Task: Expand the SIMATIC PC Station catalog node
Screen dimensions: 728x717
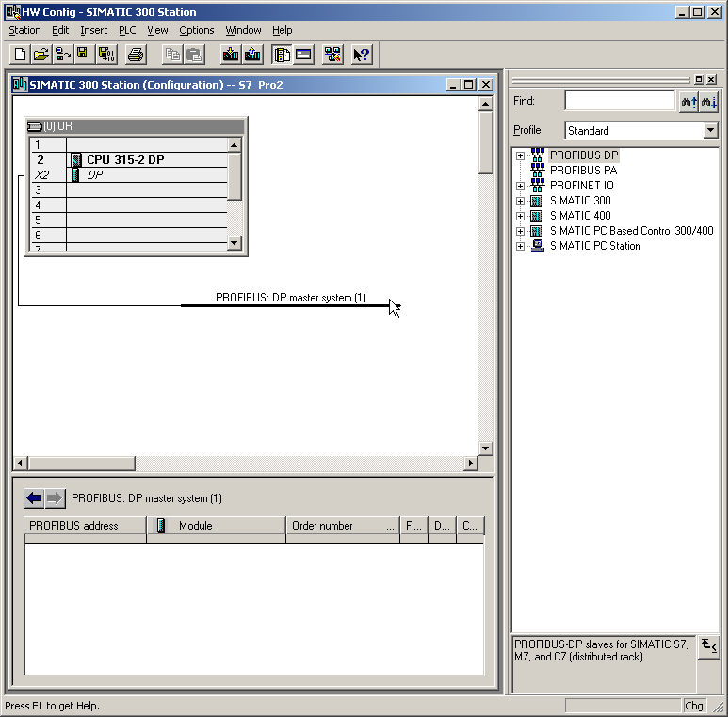Action: 520,246
